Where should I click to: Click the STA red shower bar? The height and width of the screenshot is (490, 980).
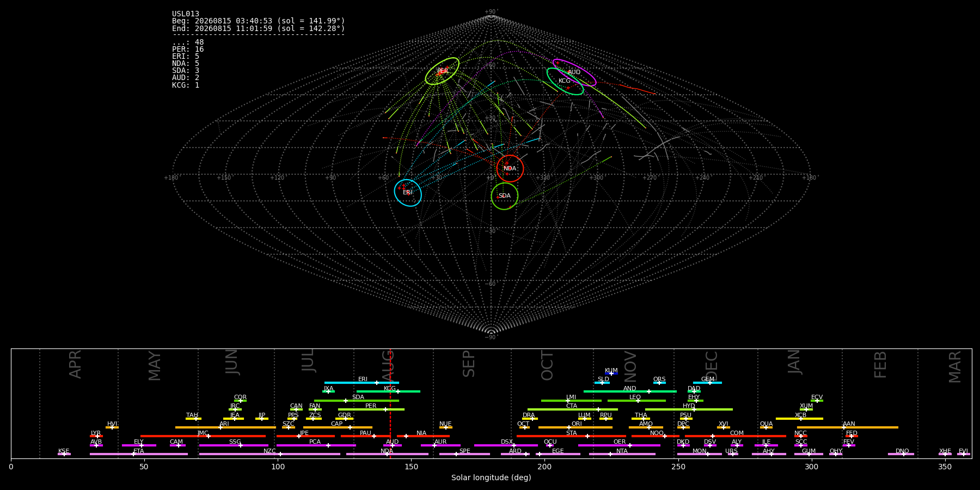click(571, 436)
